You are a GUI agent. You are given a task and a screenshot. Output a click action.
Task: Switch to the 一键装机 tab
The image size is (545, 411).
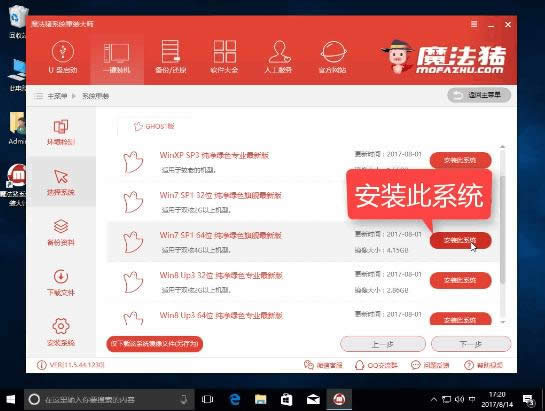117,57
